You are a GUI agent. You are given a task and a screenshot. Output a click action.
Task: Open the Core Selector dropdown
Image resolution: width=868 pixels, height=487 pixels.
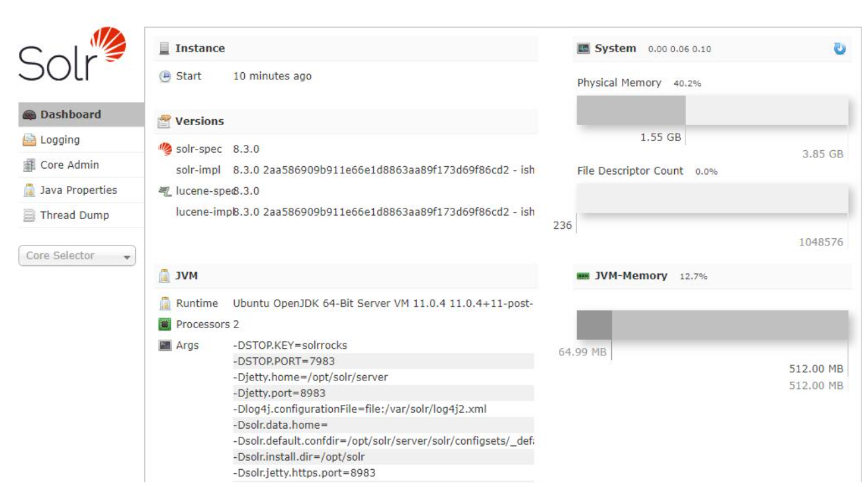[76, 256]
